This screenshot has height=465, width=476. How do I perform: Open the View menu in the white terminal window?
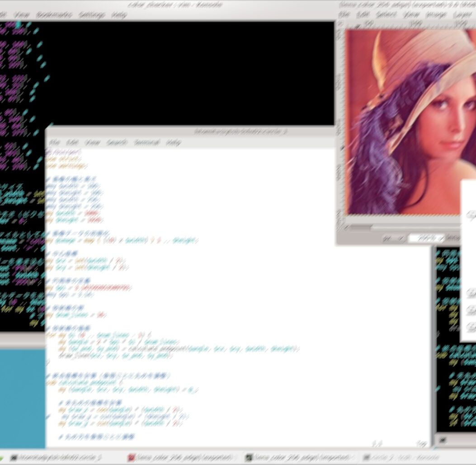click(x=93, y=142)
